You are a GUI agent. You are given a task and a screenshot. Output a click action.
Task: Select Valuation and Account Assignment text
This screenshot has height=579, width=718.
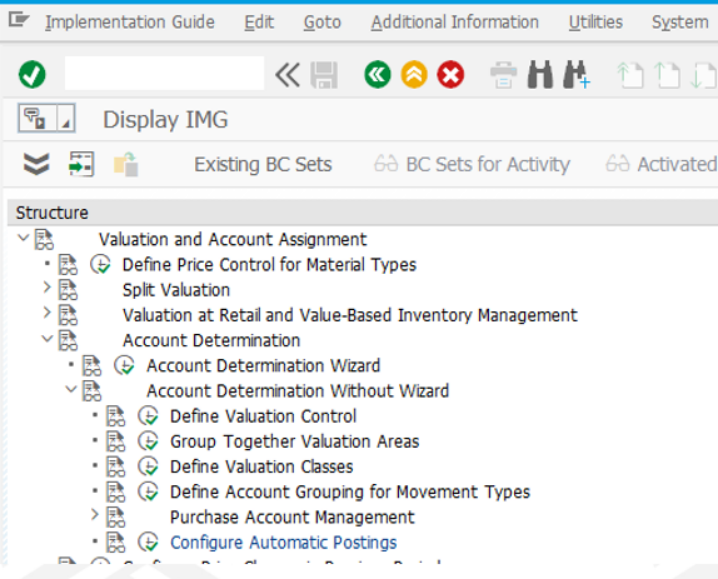233,239
